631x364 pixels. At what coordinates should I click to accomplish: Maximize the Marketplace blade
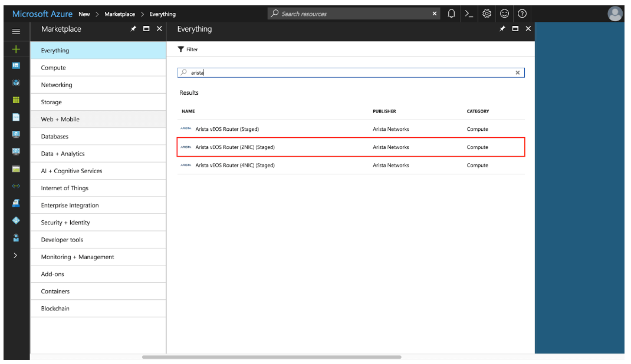(x=146, y=28)
